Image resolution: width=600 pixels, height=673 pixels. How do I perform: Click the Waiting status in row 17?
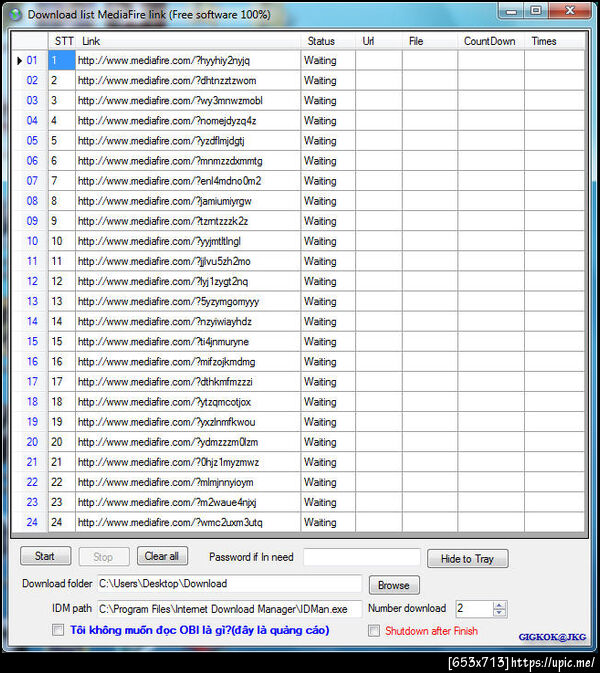[328, 382]
